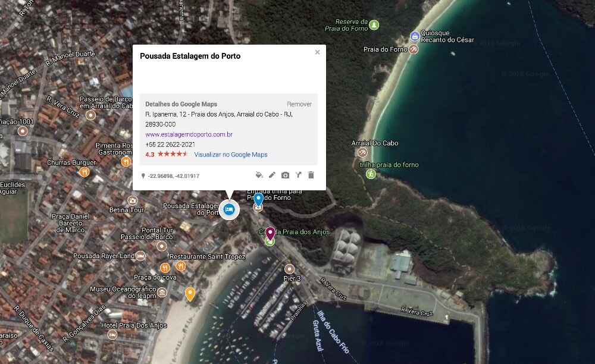Viewport: 595px width, 364px height.
Task: Click the Hotel Praia Dos Anjos bed icon
Action: point(112,335)
